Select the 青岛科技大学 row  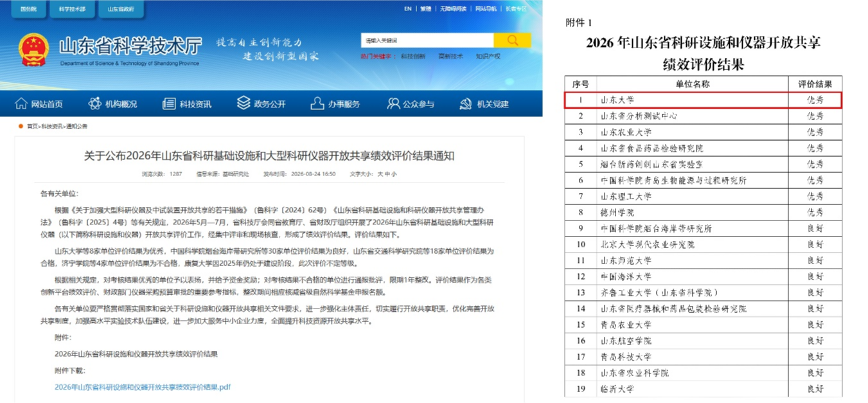coord(704,357)
